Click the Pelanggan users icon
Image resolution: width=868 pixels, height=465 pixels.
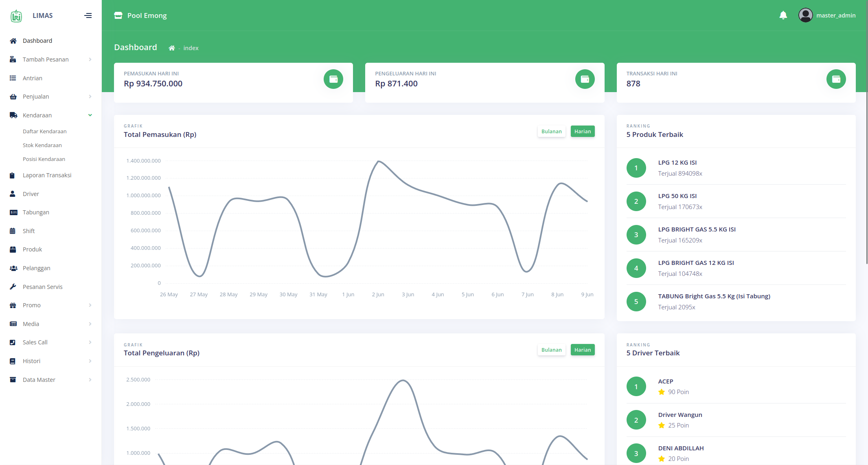click(x=13, y=268)
